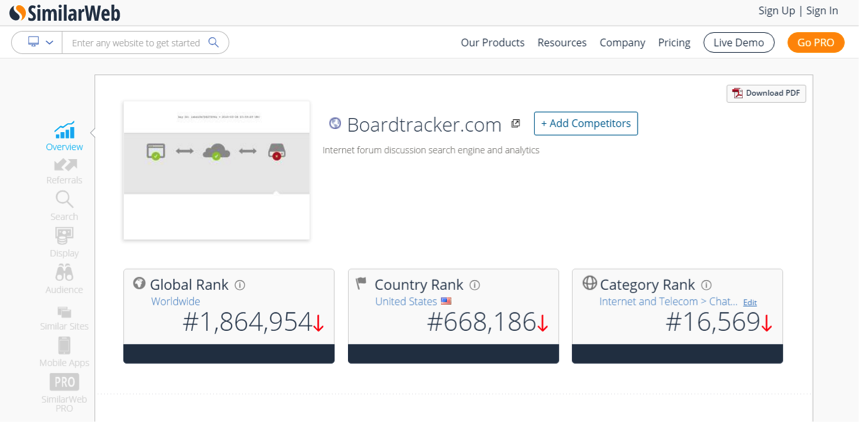This screenshot has width=859, height=422.
Task: Click the SimilarWeb logo
Action: pos(65,12)
